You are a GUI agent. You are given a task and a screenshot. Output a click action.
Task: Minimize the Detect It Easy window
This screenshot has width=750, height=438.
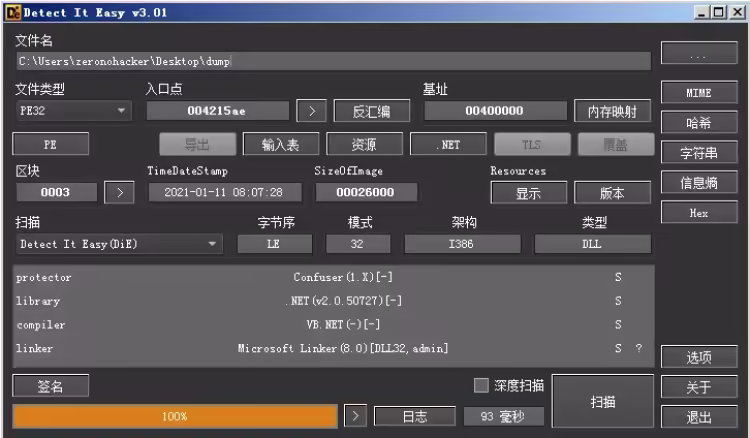(x=702, y=12)
